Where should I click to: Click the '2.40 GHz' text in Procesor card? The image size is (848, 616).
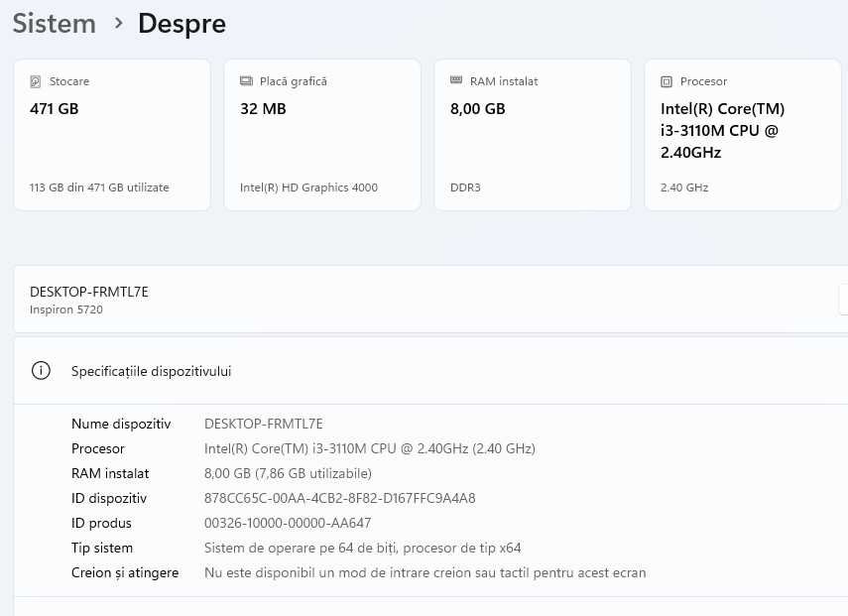pos(684,187)
